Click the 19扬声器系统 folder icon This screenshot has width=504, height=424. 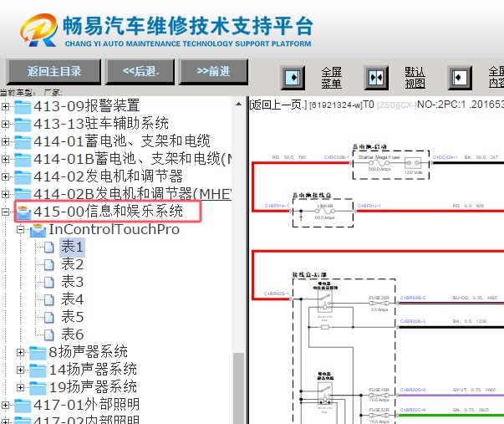38,388
